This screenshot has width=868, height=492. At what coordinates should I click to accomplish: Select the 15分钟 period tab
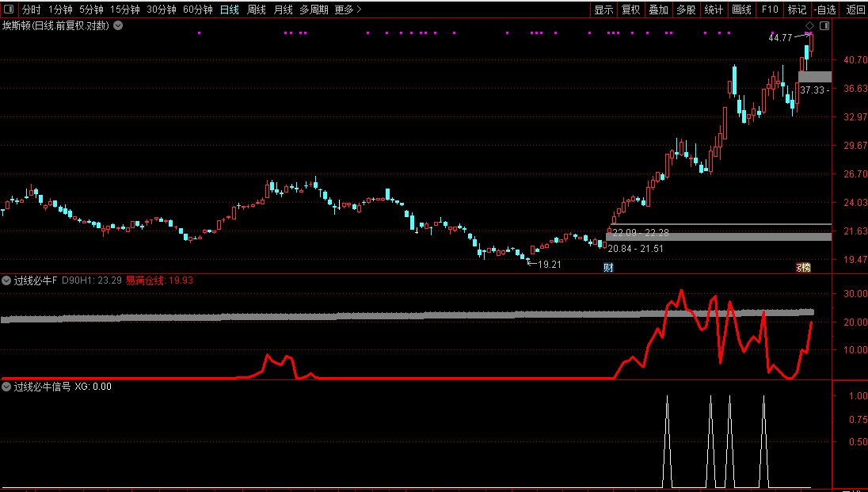(x=124, y=10)
